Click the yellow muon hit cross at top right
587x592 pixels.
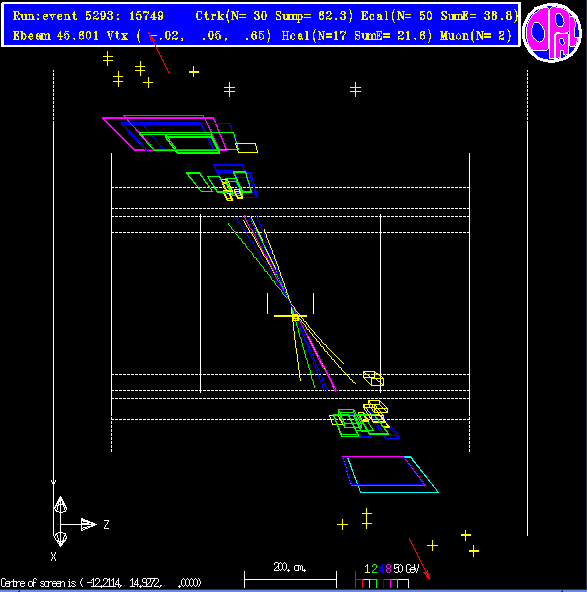click(355, 90)
